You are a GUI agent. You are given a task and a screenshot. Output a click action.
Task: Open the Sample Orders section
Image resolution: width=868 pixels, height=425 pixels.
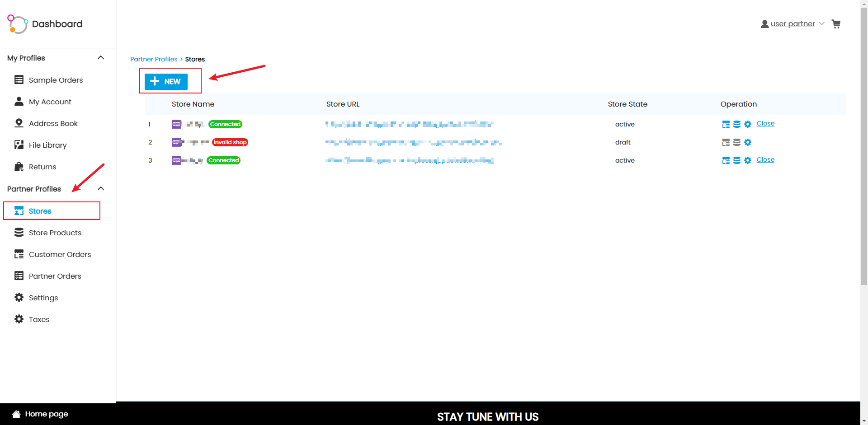tap(56, 80)
